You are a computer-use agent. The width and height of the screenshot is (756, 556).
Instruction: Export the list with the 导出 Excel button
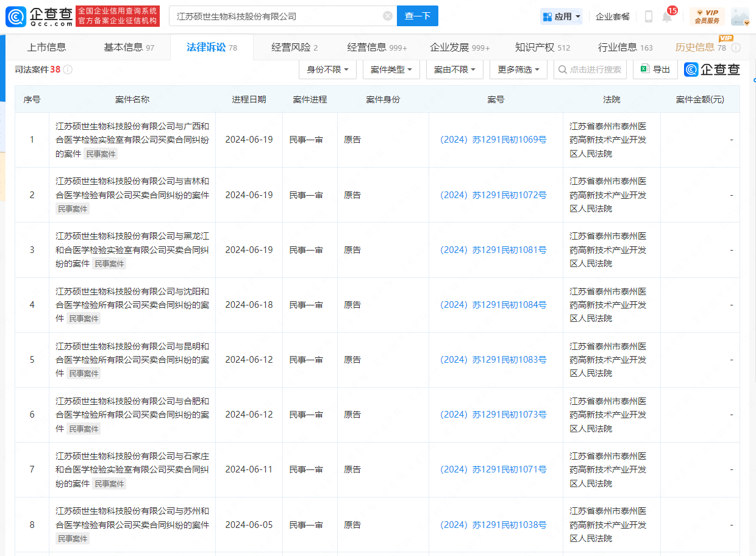[655, 69]
